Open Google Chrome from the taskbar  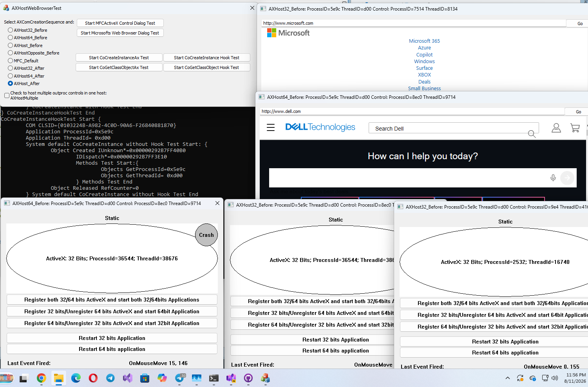click(x=41, y=378)
